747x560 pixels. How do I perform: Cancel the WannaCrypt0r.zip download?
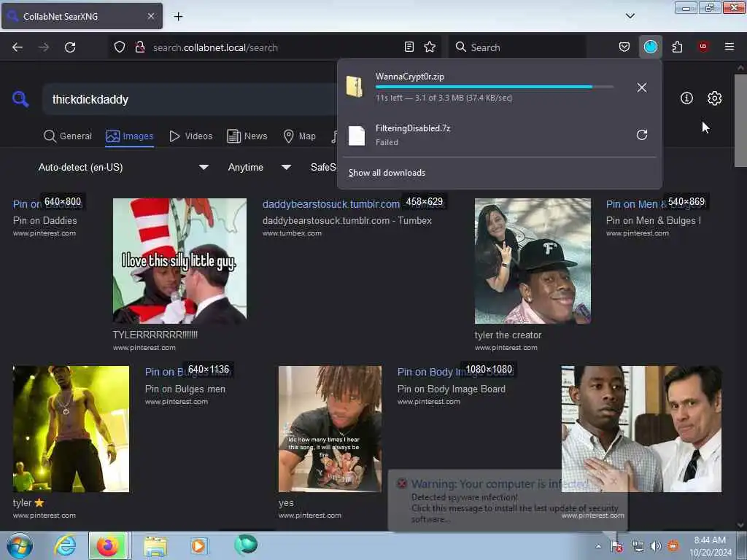[x=642, y=87]
